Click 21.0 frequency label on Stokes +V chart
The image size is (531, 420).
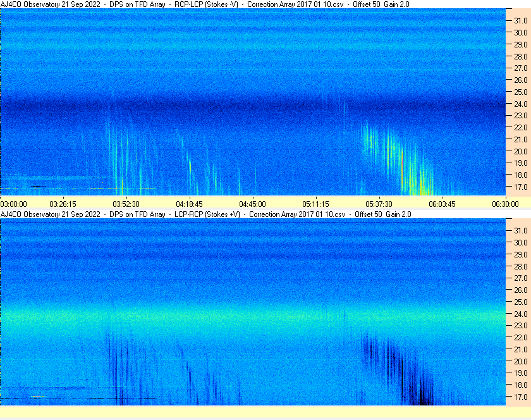521,349
